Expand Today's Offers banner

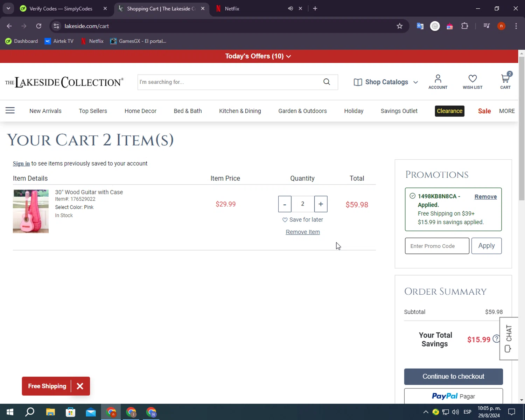point(258,56)
